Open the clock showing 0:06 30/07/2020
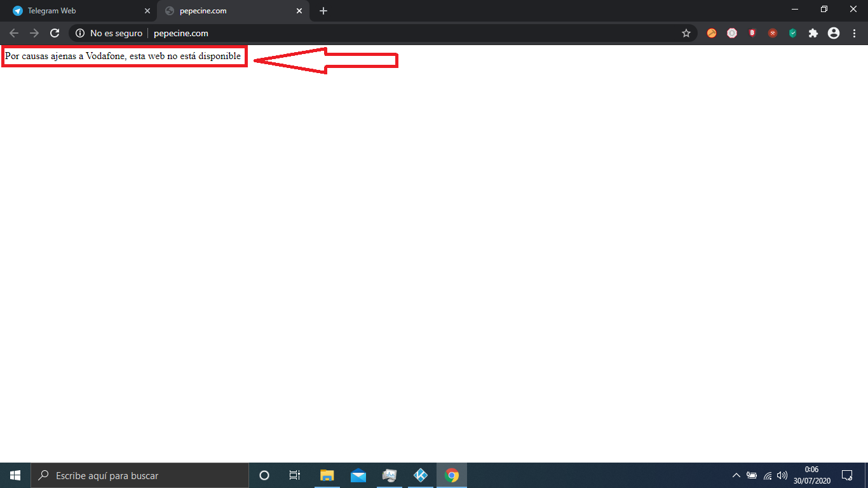The height and width of the screenshot is (488, 868). click(x=811, y=475)
